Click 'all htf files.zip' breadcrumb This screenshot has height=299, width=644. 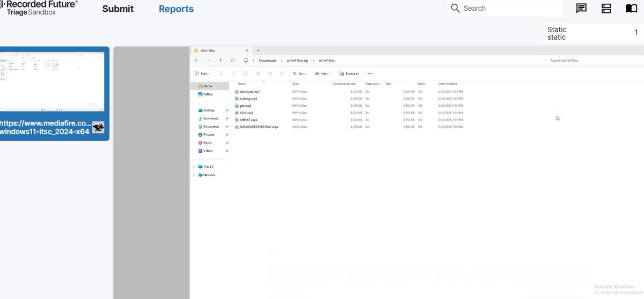297,61
